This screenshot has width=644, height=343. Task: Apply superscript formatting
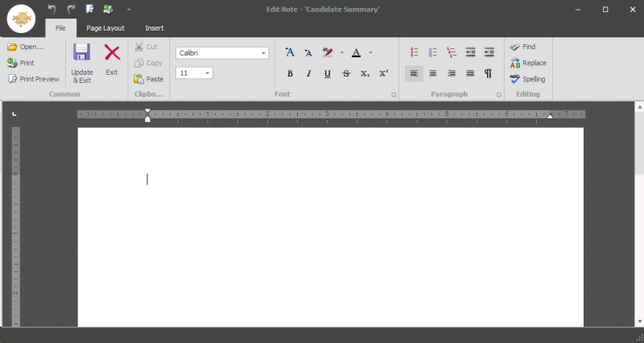[x=383, y=73]
